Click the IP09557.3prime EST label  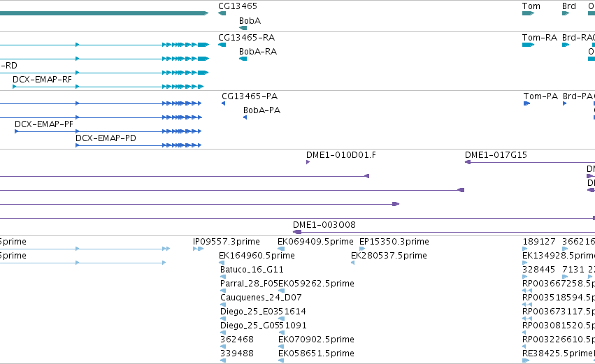click(x=226, y=242)
